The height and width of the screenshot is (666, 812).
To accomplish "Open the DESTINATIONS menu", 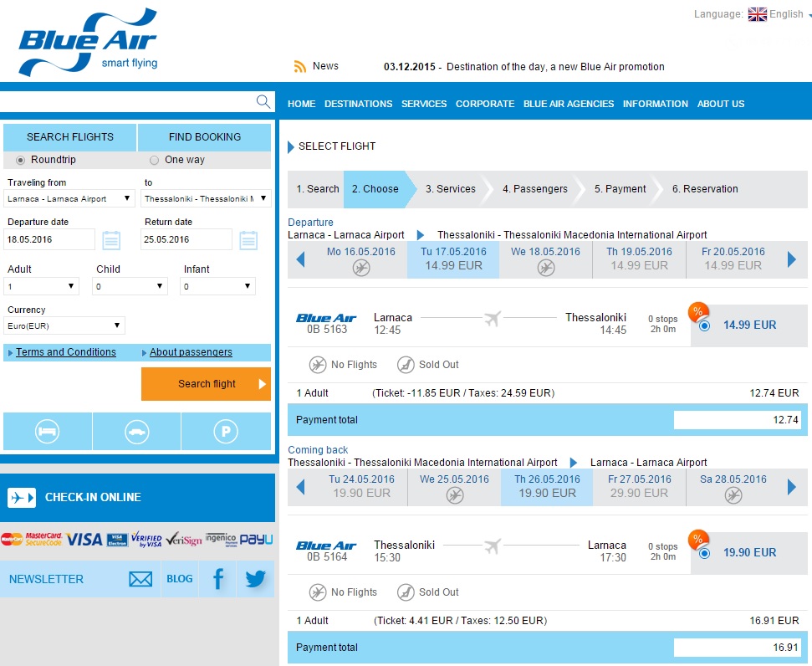I will coord(359,104).
